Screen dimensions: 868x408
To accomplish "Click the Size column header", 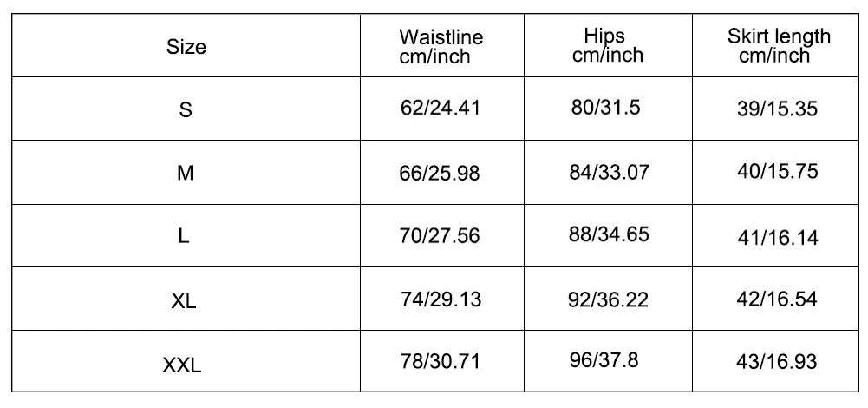I will (186, 47).
